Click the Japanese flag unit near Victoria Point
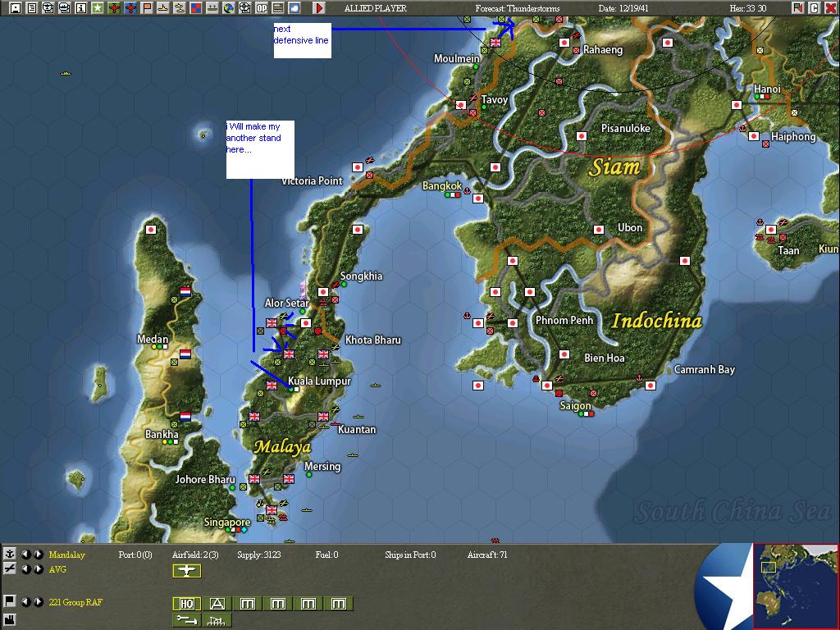The width and height of the screenshot is (840, 630). click(358, 167)
